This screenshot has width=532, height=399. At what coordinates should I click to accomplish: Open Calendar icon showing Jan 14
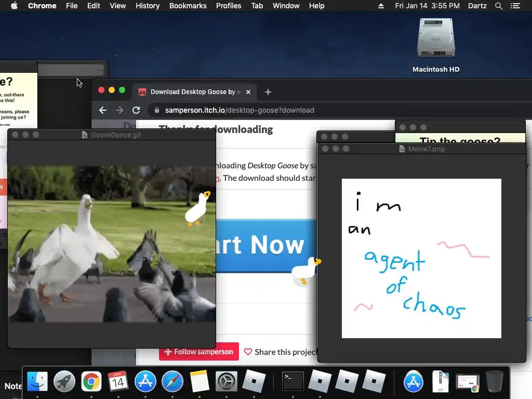tap(118, 381)
